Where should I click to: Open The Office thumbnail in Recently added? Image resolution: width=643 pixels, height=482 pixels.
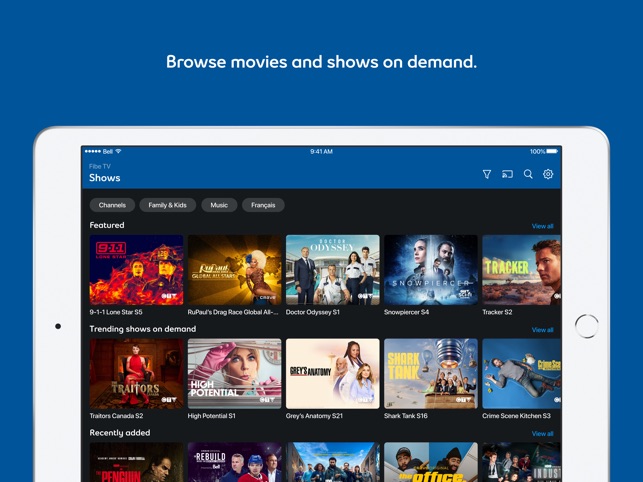pyautogui.click(x=431, y=462)
